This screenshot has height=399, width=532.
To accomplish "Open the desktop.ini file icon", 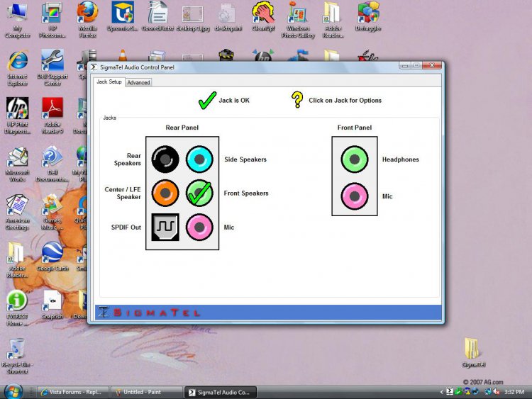I will tap(228, 16).
